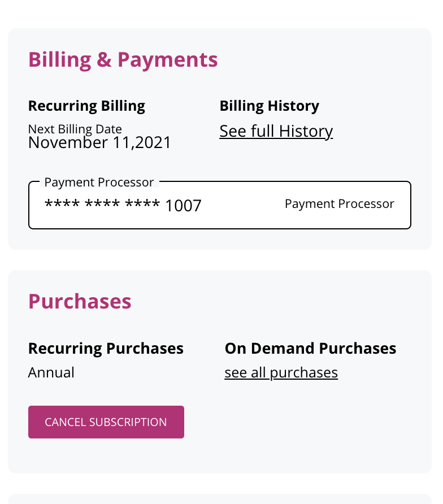Click the gap between Billing and Purchases cards

[220, 260]
